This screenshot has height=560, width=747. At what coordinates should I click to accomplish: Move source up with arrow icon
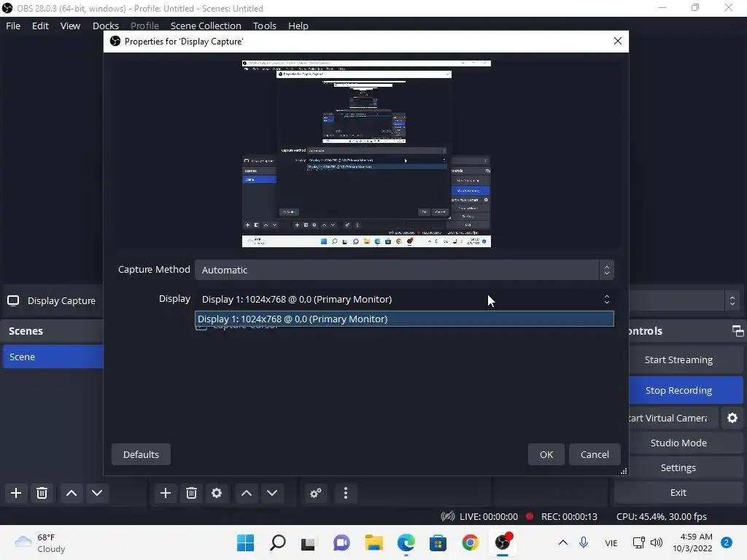coord(247,493)
